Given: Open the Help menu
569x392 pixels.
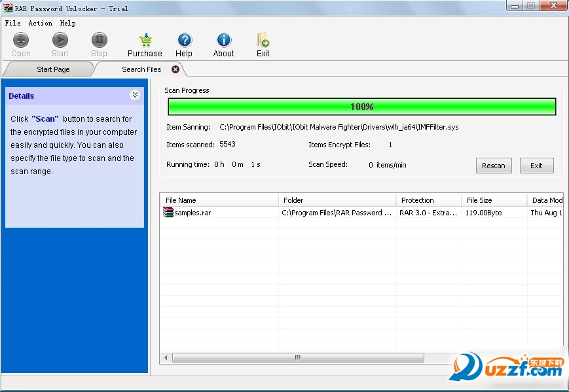Looking at the screenshot, I should [x=68, y=23].
